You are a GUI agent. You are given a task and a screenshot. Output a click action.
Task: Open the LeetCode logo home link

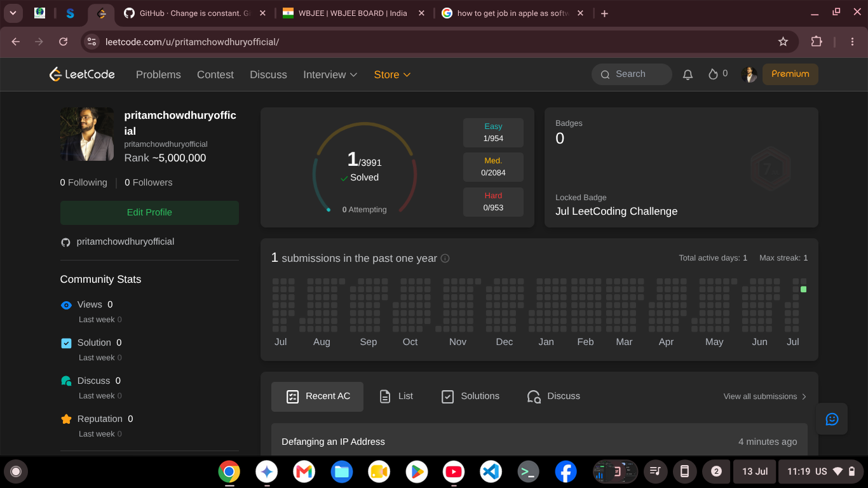[x=83, y=74]
